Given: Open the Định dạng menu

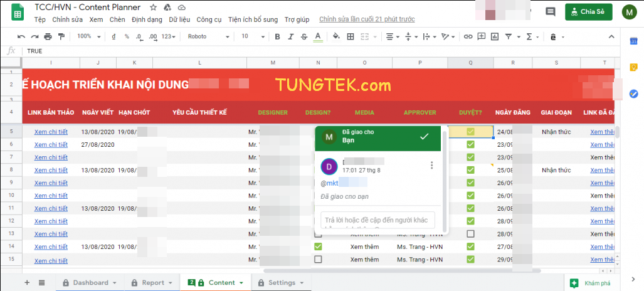Looking at the screenshot, I should click(x=147, y=19).
